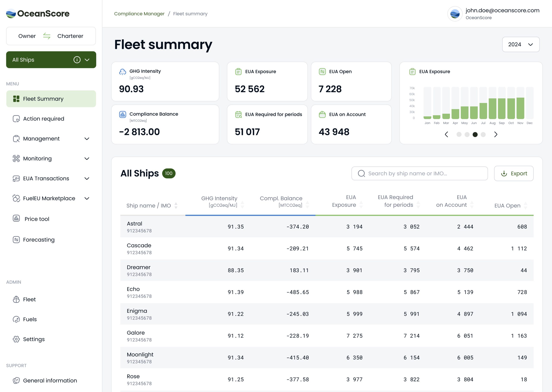Click the Fuels admin icon
Screen dimensions: 552x392
16,319
